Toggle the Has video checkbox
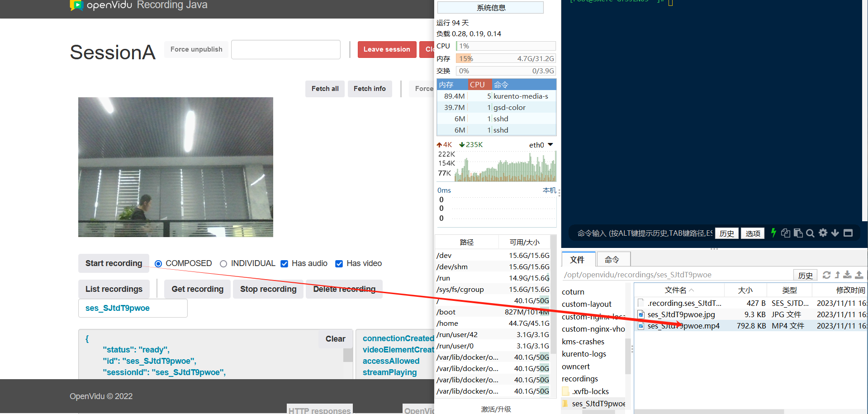 tap(339, 264)
